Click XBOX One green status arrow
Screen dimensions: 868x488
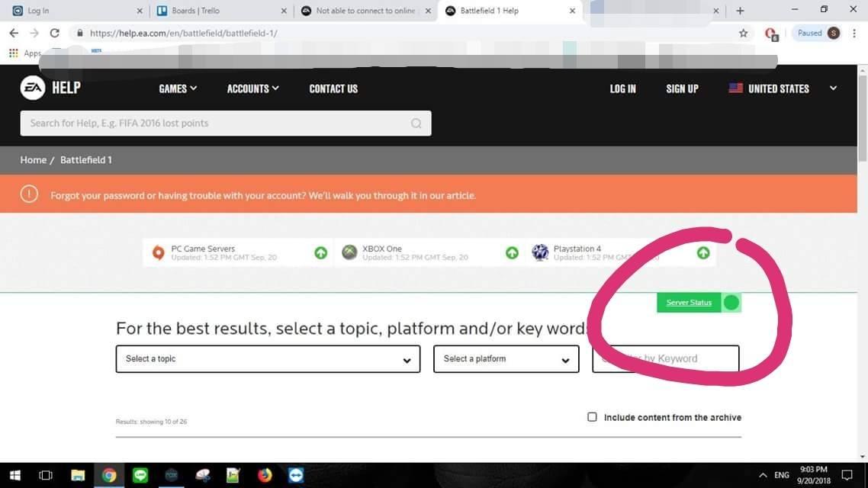512,253
